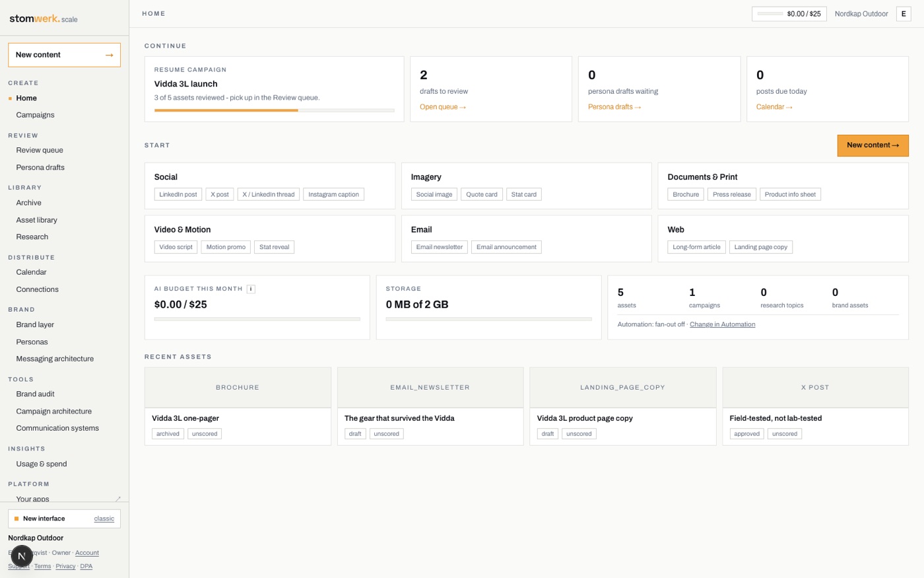Create a Stat reveal

pyautogui.click(x=274, y=247)
